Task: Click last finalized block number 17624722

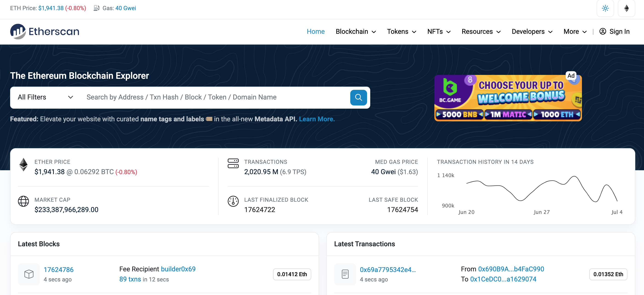Action: click(259, 210)
